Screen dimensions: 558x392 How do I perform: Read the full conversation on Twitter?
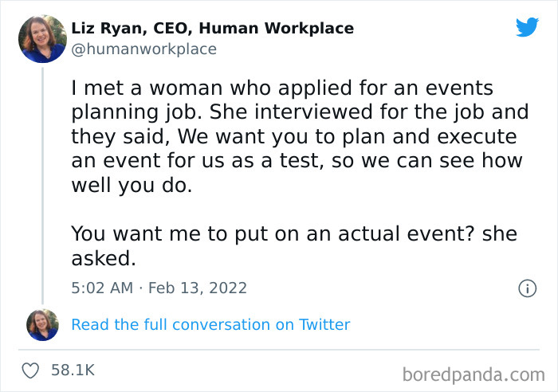click(210, 324)
